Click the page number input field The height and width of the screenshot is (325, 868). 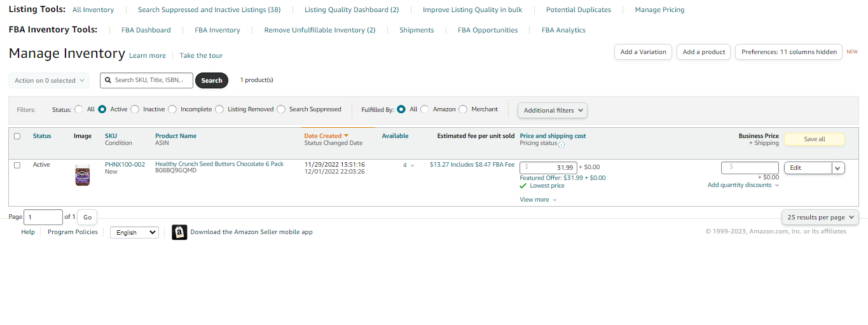point(43,217)
